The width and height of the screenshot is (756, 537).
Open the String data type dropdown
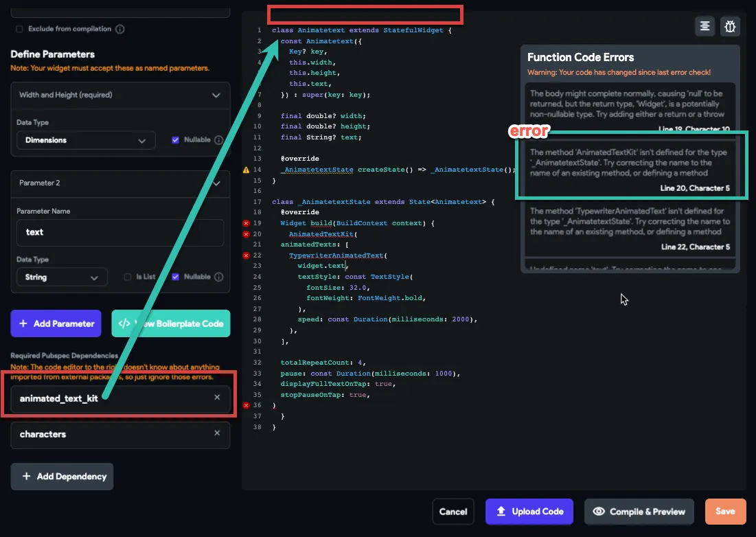tap(62, 277)
